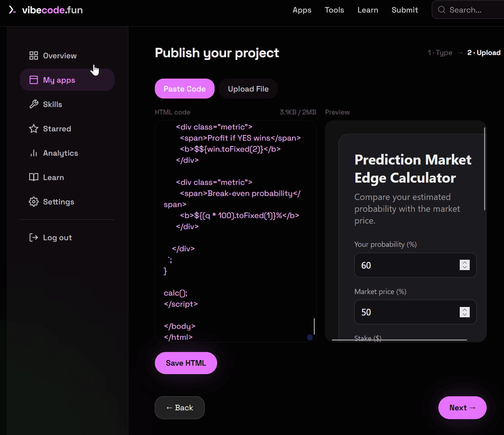Click the preview panel vertical scrollbar
Image resolution: width=504 pixels, height=435 pixels.
484,169
